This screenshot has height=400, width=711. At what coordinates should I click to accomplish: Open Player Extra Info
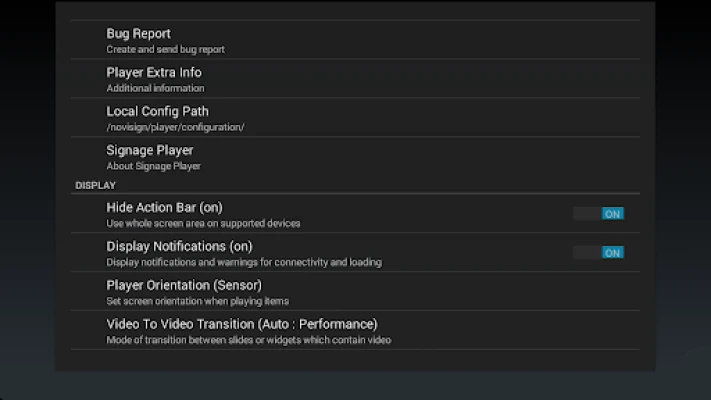click(x=154, y=72)
